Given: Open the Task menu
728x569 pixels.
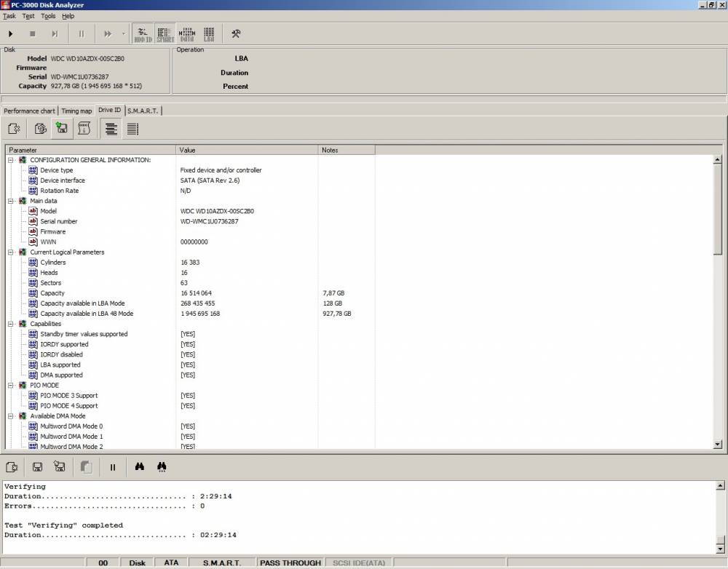Looking at the screenshot, I should coord(9,16).
